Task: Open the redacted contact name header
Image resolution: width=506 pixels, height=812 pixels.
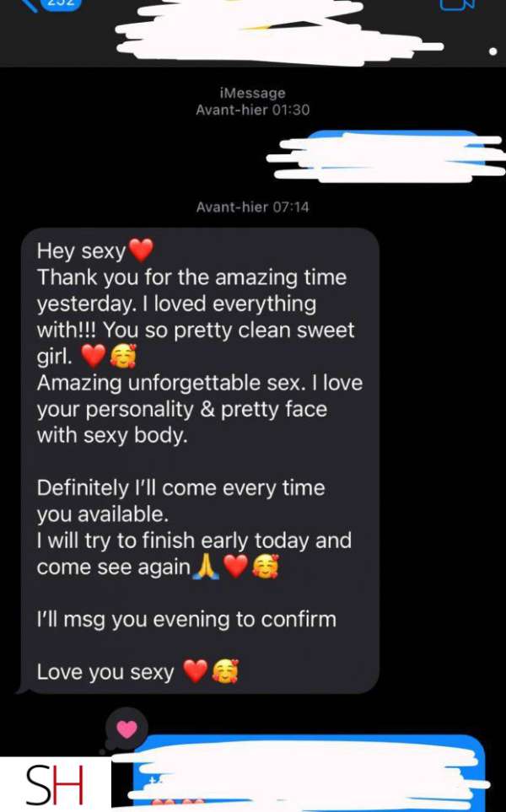Action: [x=280, y=30]
